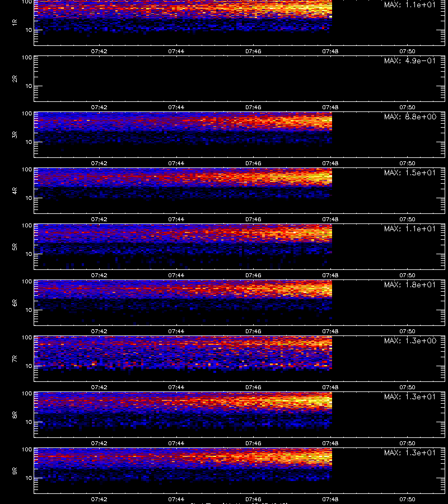Click the 5R panel axis label
The image size is (448, 504).
pos(15,247)
